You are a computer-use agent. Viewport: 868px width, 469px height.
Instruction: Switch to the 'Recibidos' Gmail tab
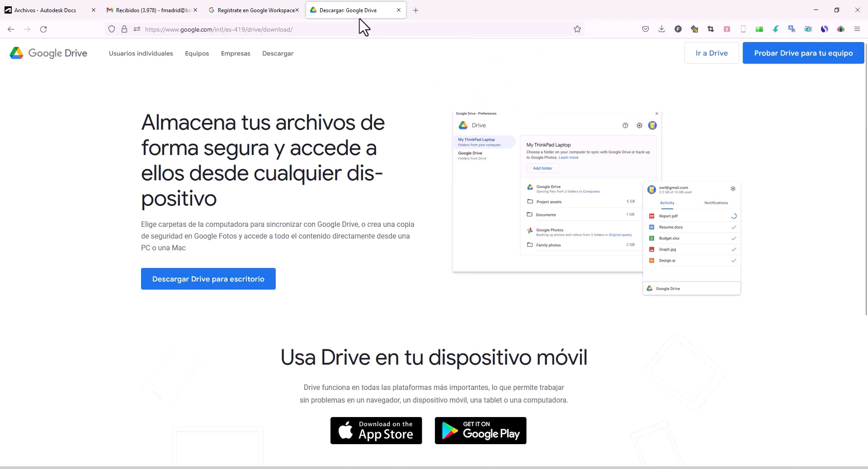[x=149, y=10]
